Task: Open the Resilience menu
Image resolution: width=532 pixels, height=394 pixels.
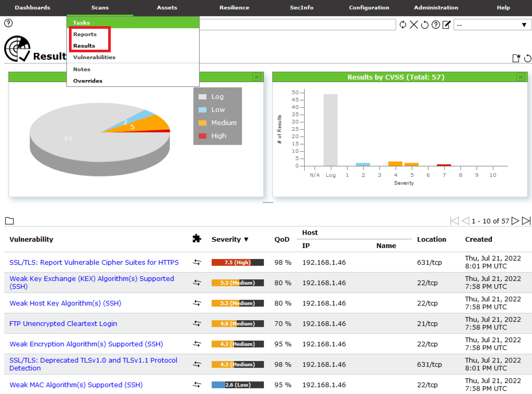Action: 234,7
